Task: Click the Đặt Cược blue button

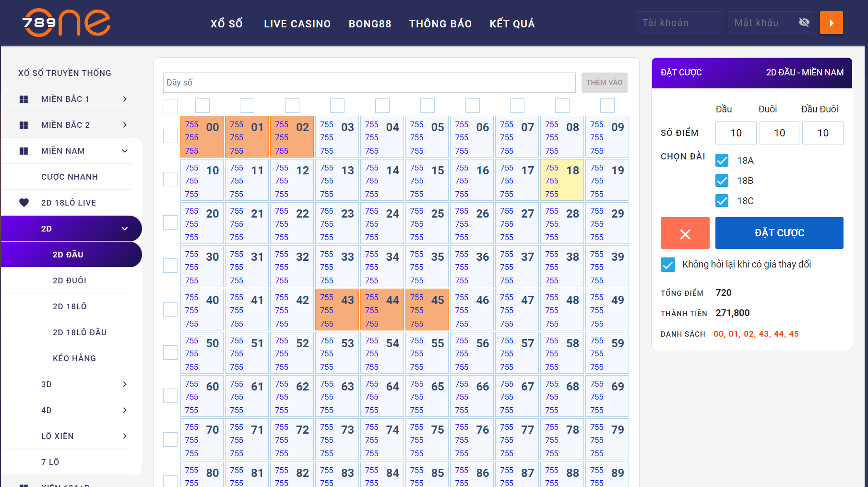Action: 779,233
